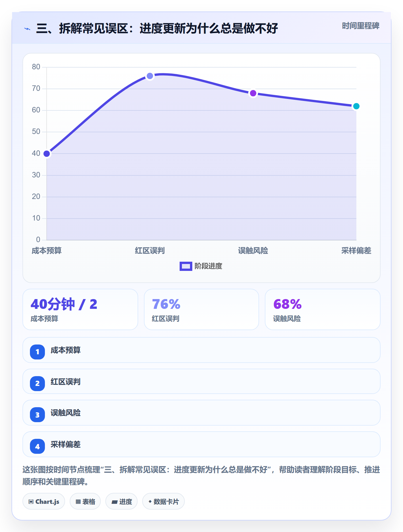Click the 时间里程碑 label in header

pyautogui.click(x=360, y=26)
